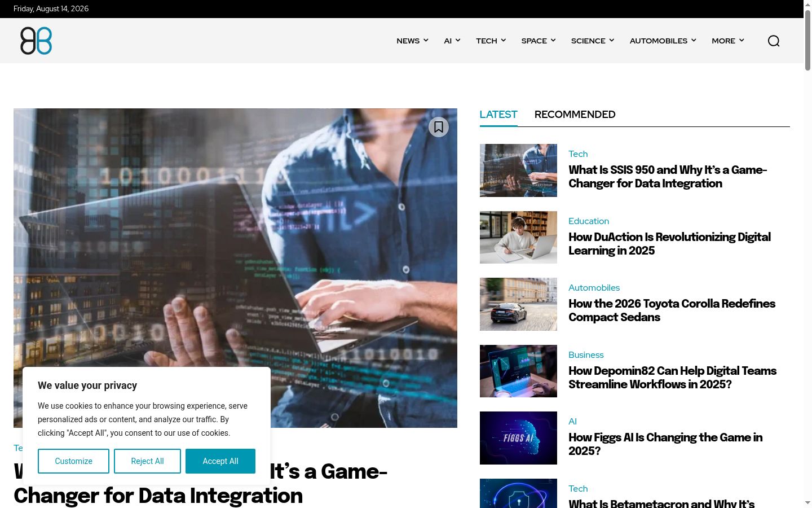The width and height of the screenshot is (812, 508).
Task: Switch to the Recommended tab
Action: (x=575, y=115)
